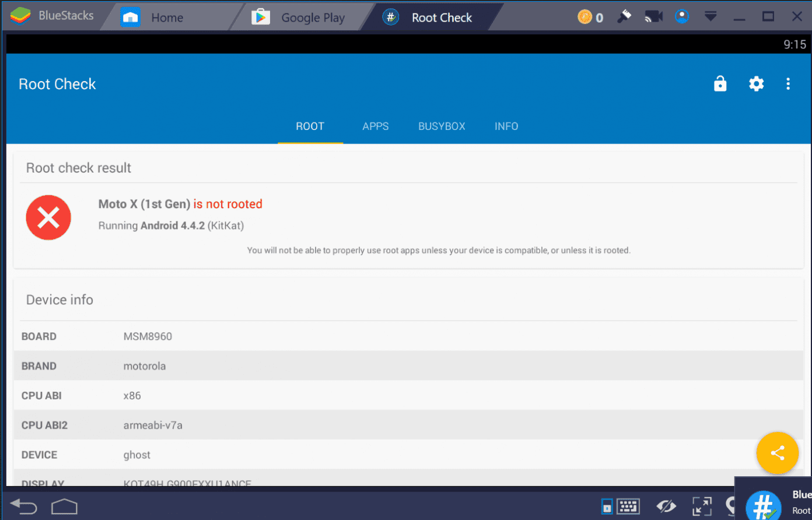This screenshot has width=812, height=520.
Task: Switch to the APPS tab
Action: [375, 126]
